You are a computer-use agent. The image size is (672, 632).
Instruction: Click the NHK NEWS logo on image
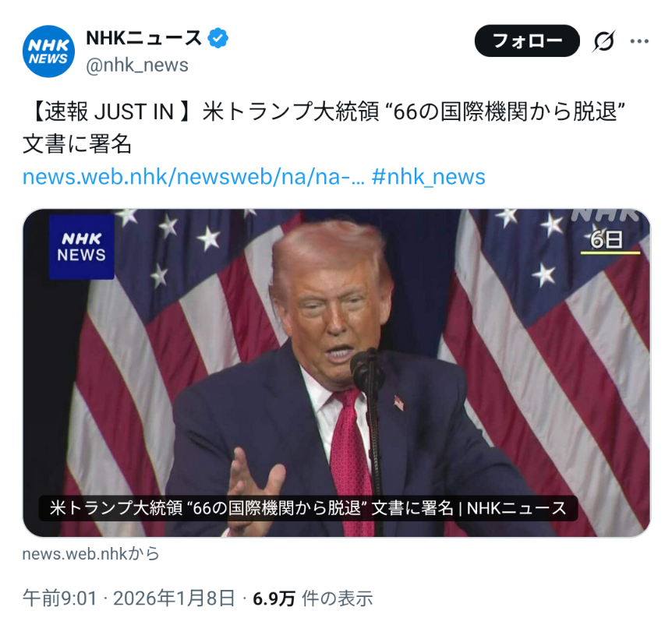(81, 247)
